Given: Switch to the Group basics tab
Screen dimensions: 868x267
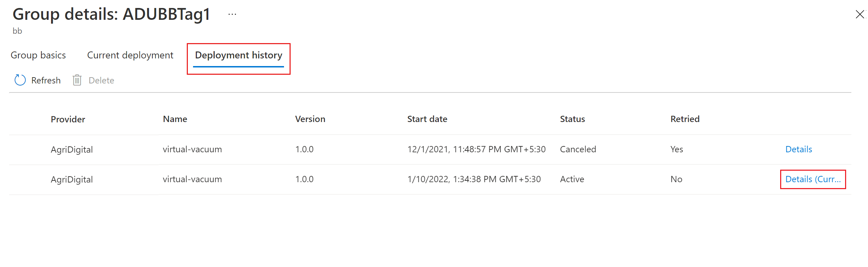Looking at the screenshot, I should tap(38, 55).
